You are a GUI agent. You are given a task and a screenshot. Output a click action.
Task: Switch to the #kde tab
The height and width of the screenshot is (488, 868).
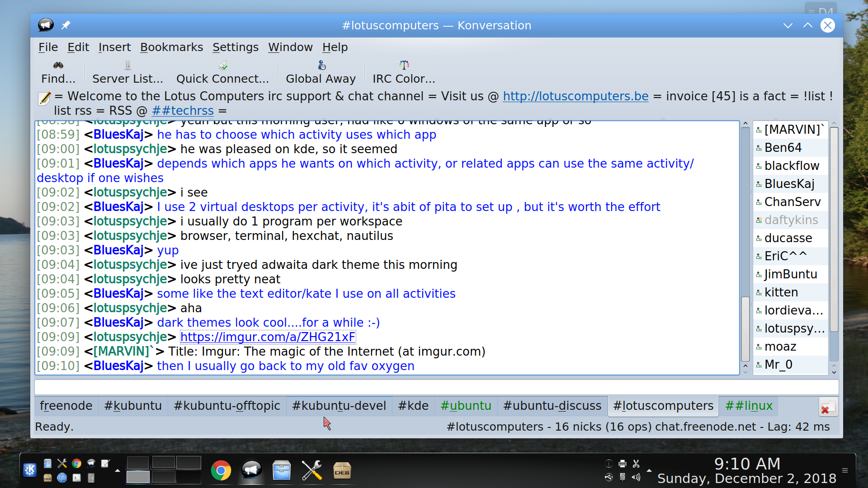pyautogui.click(x=413, y=406)
